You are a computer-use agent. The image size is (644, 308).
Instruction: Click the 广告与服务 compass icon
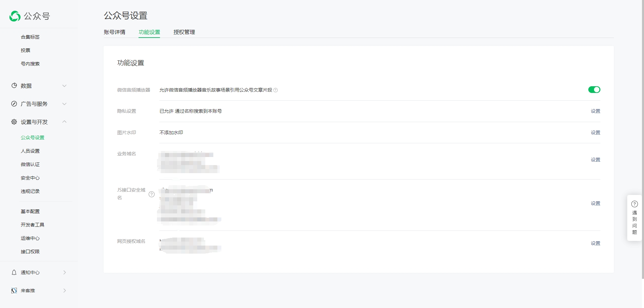click(x=14, y=104)
